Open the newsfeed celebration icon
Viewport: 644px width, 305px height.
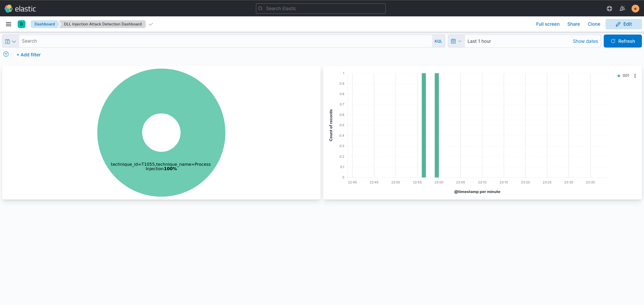622,9
